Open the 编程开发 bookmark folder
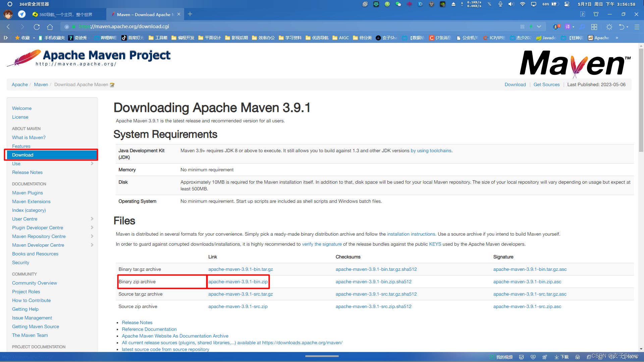644x362 pixels. [x=183, y=38]
